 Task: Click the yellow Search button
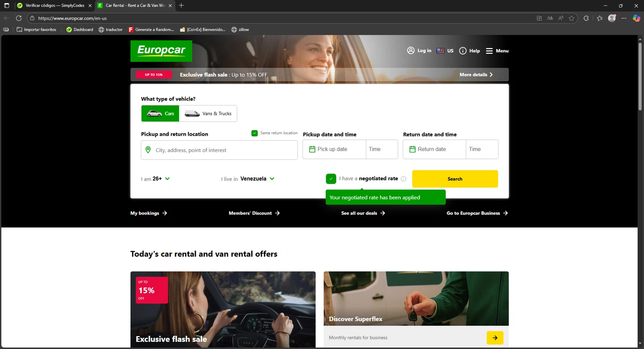455,179
